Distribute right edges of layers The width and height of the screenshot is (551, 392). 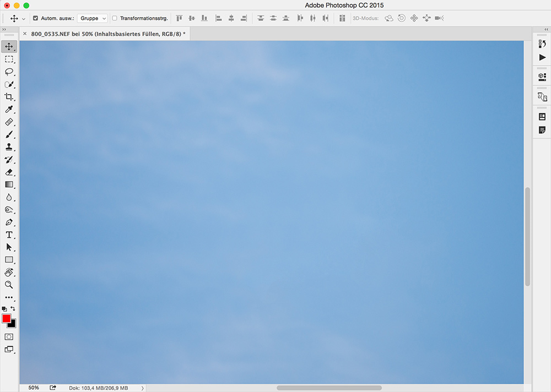(326, 18)
